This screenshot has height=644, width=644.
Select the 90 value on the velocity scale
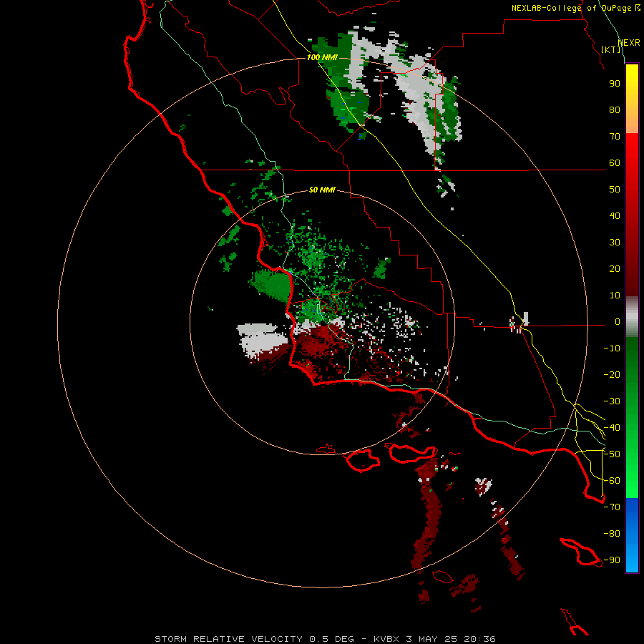pos(615,84)
